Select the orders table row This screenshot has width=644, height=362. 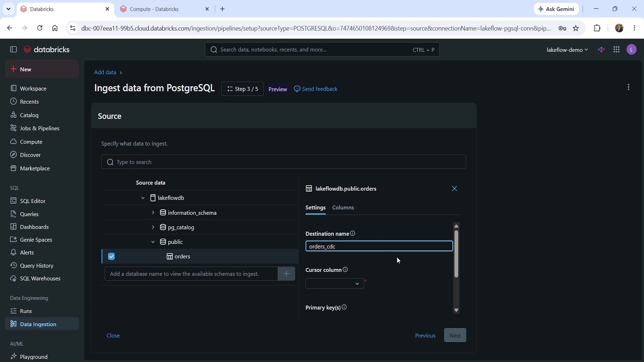click(200, 256)
